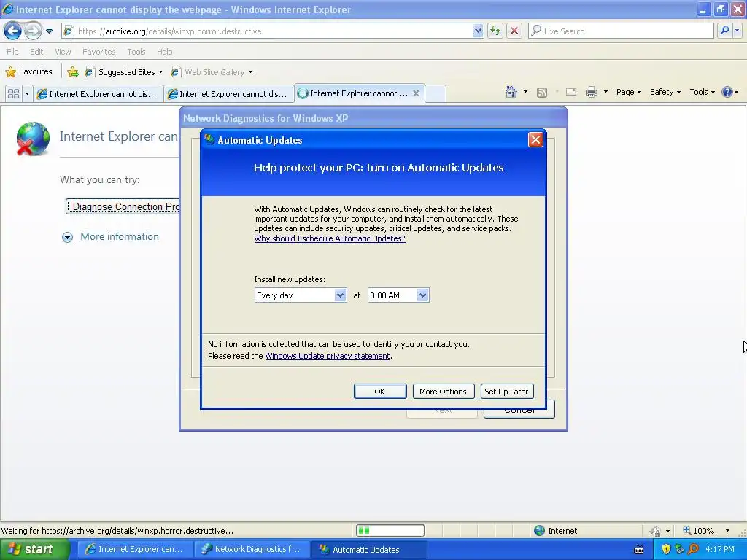Viewport: 747px width, 560px height.
Task: Open the Page command menu
Action: (628, 92)
